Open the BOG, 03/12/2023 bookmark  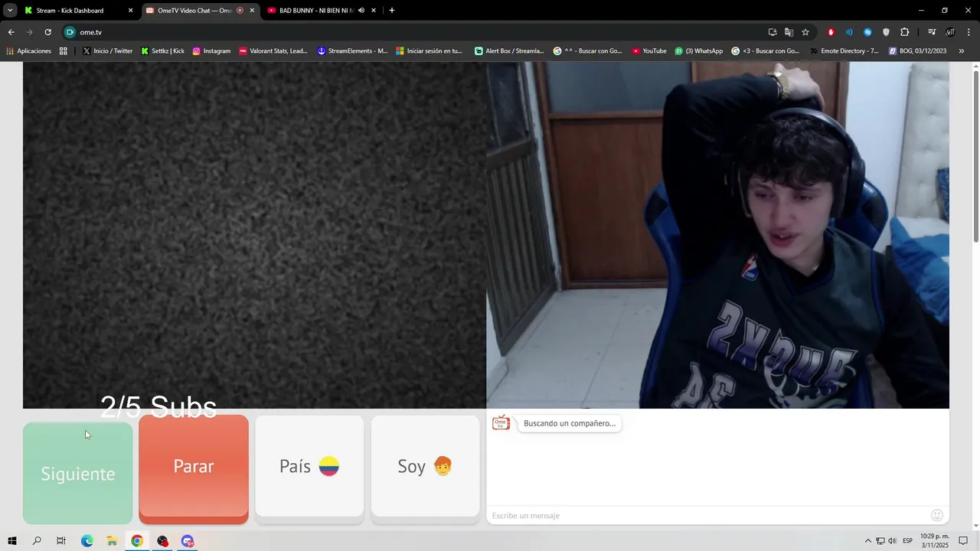coord(918,51)
